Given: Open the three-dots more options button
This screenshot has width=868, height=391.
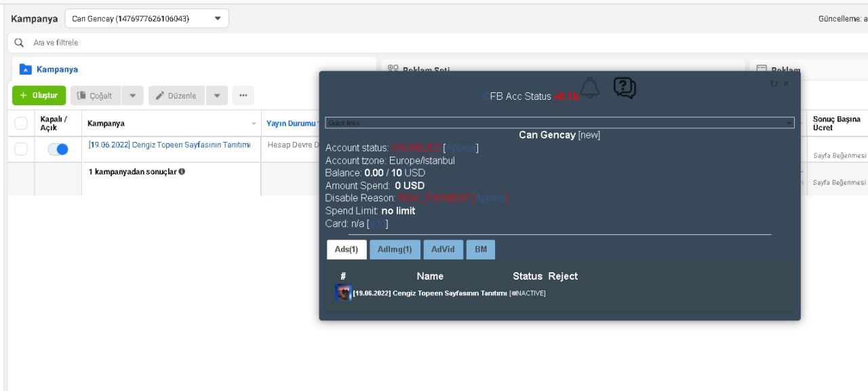Looking at the screenshot, I should [x=243, y=96].
